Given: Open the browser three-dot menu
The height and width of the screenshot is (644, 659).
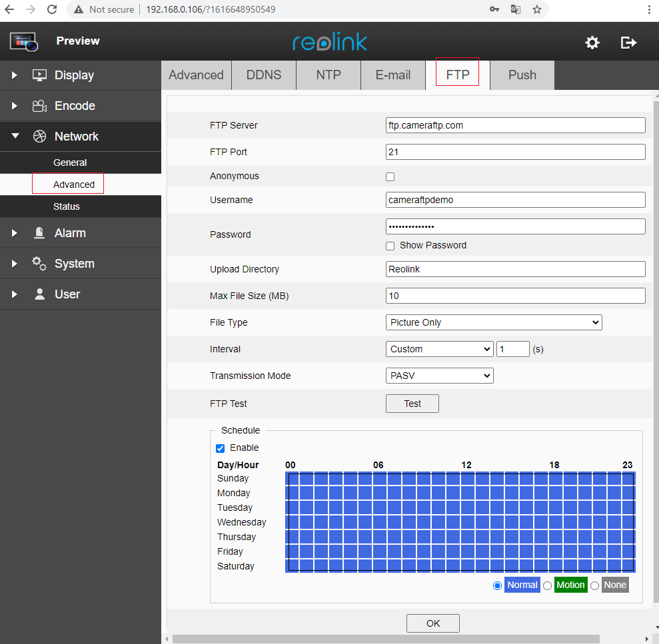Looking at the screenshot, I should (x=648, y=10).
